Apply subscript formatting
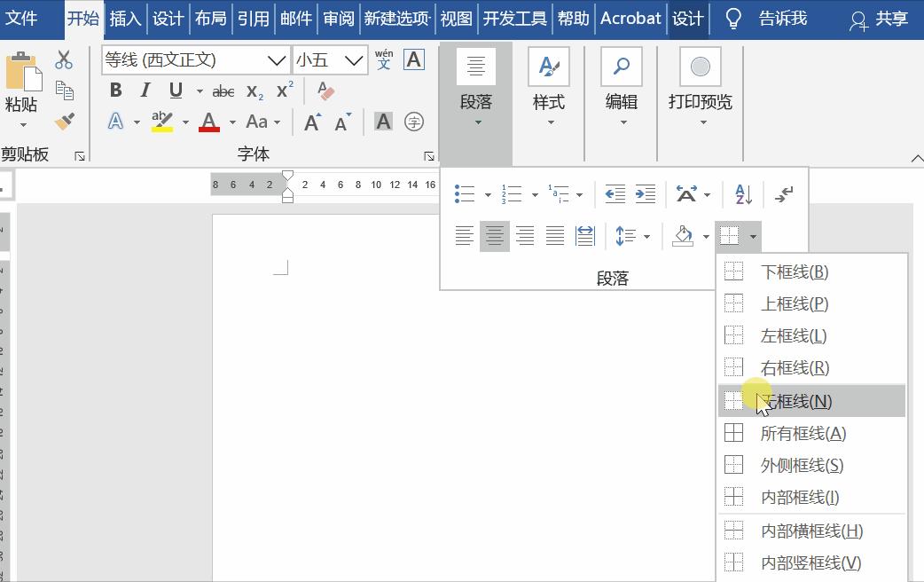The width and height of the screenshot is (924, 582). point(253,90)
